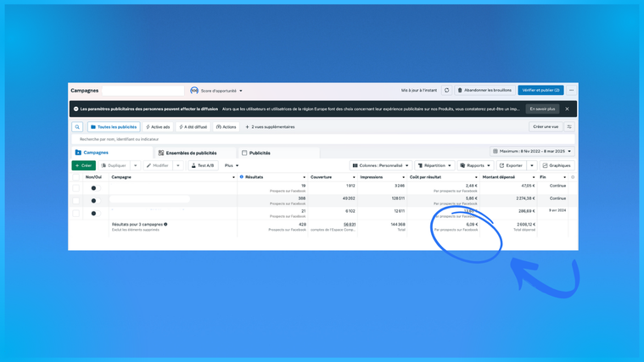The height and width of the screenshot is (362, 644).
Task: Open the date range Maximum selector
Action: [532, 151]
